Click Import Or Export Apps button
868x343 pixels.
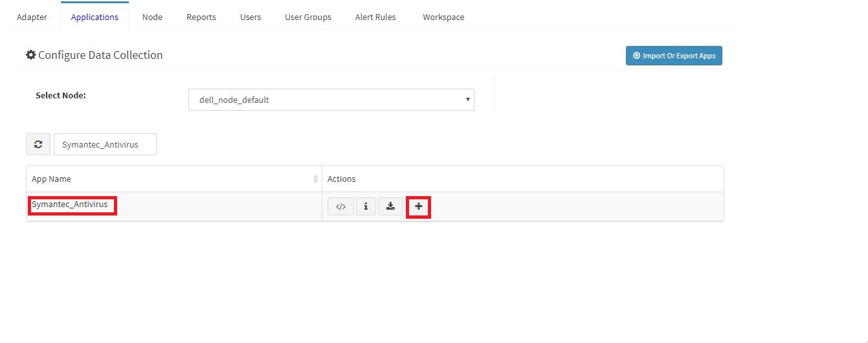click(x=674, y=56)
